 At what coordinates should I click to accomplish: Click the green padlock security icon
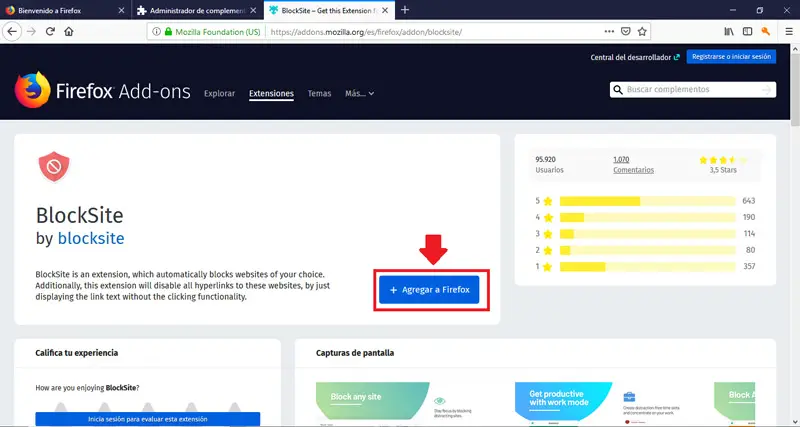click(168, 32)
